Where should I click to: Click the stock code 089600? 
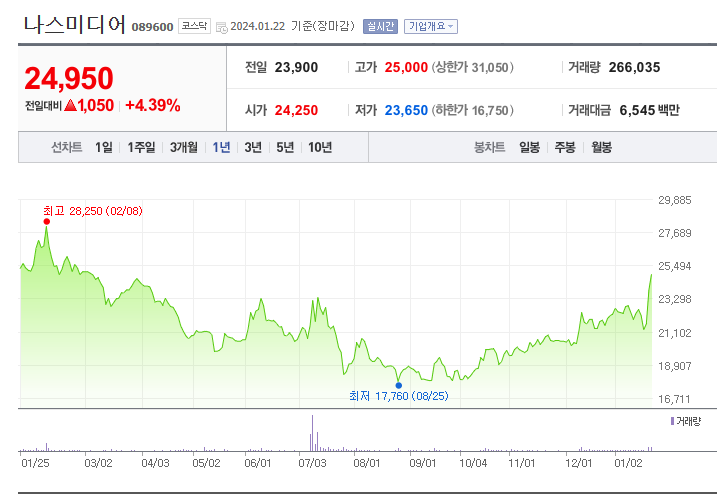(152, 27)
